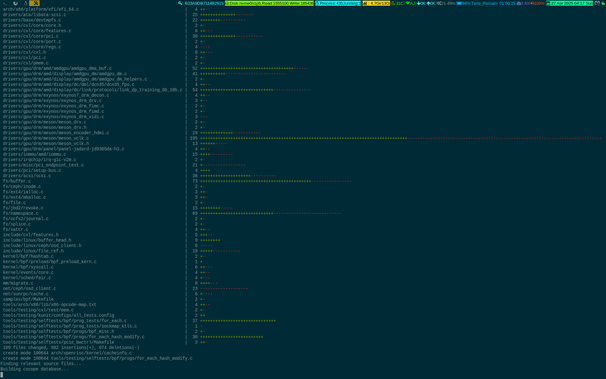Select the highlighted orange workspace icon
606x379 pixels.
click(x=34, y=3)
